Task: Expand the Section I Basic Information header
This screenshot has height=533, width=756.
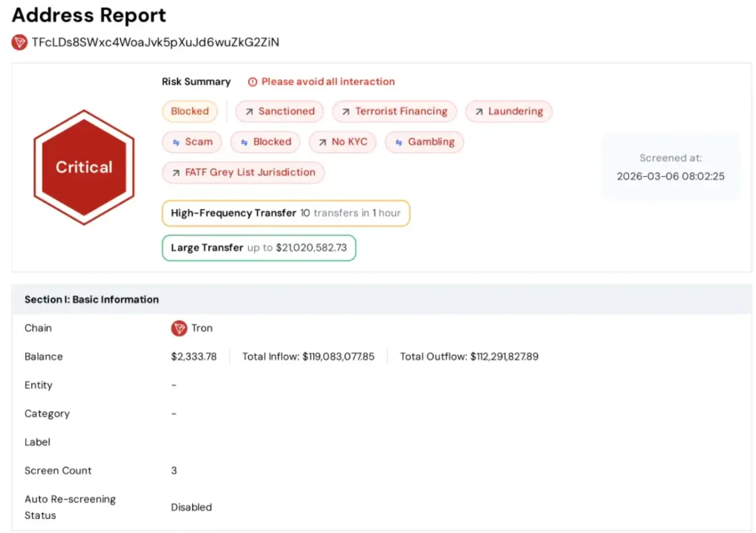Action: coord(91,299)
